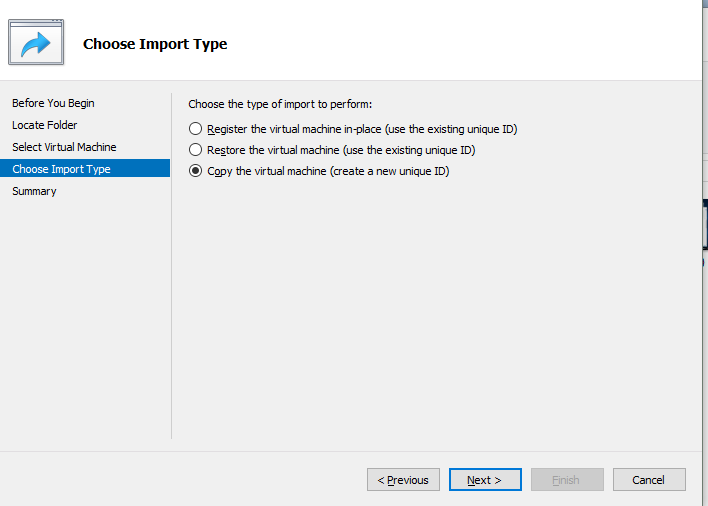Switch to the Summary step
The height and width of the screenshot is (506, 708).
pos(34,191)
